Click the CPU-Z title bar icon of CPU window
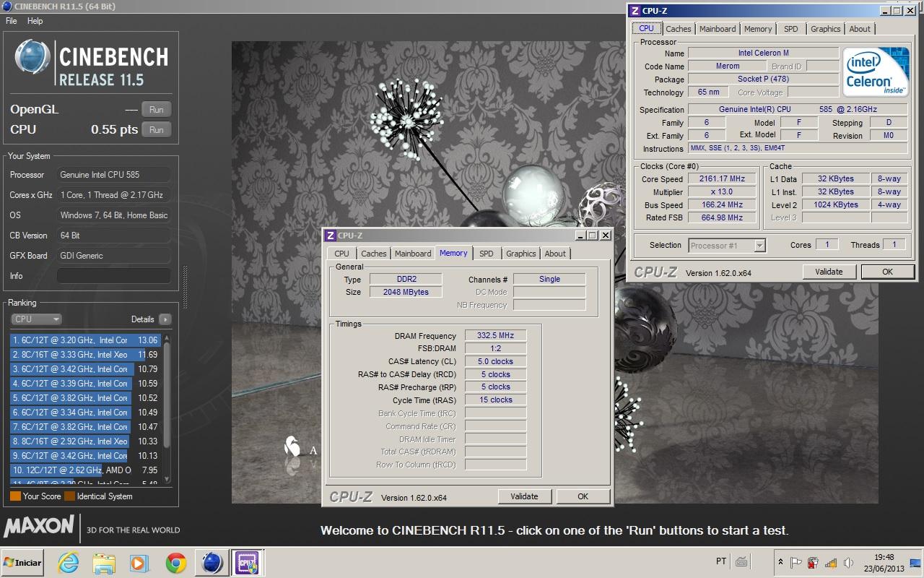This screenshot has height=578, width=924. [x=635, y=11]
